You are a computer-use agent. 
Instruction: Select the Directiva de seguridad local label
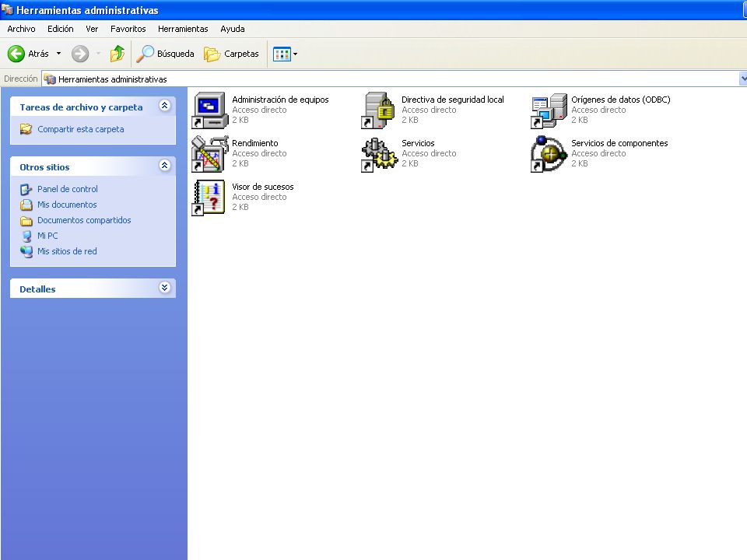[453, 100]
